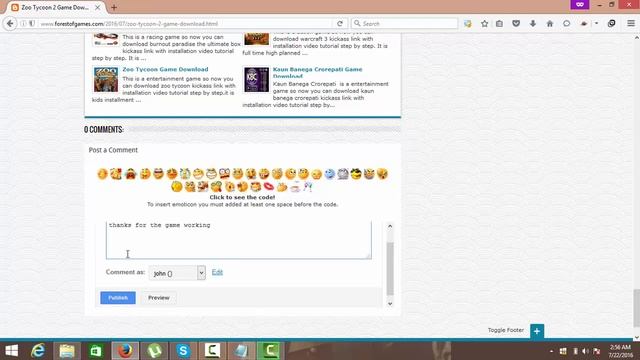The image size is (640, 360).
Task: Insert the first smiley emoticon in the top row
Action: coord(102,174)
